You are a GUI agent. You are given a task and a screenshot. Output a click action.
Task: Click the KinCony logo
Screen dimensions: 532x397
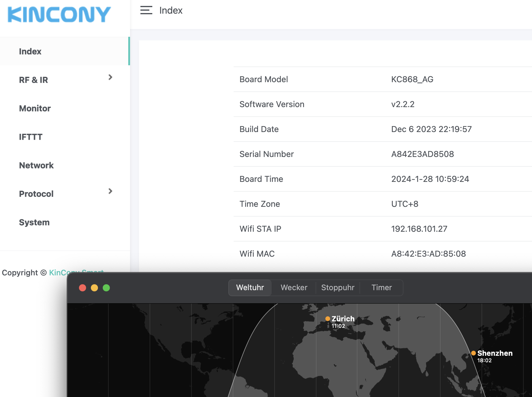(x=59, y=15)
